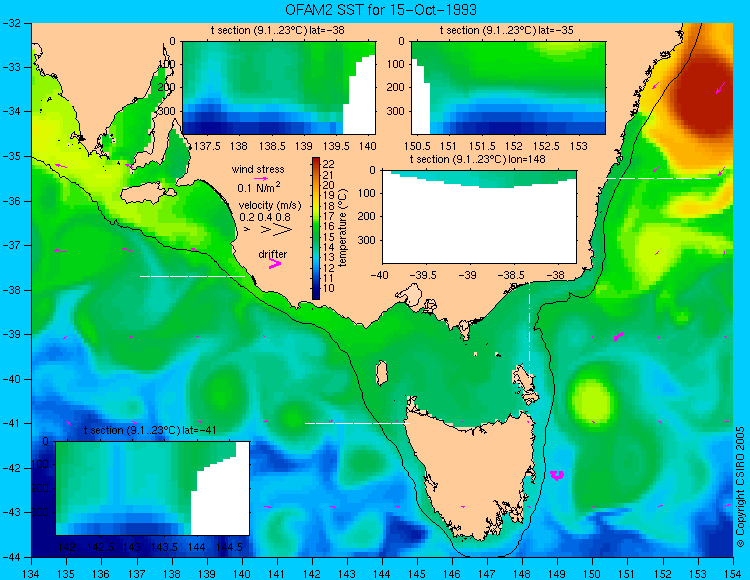Click the "10" tick on the colorbar
Screen dimensions: 750x580
(329, 288)
